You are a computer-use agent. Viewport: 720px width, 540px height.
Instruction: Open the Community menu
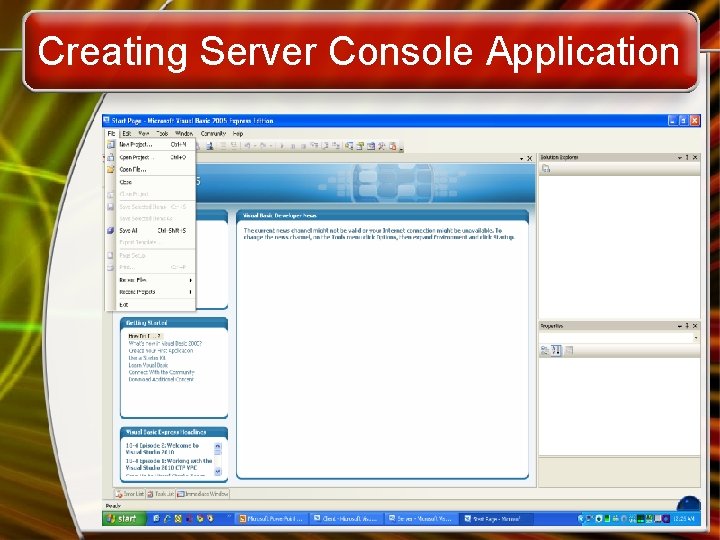point(213,134)
